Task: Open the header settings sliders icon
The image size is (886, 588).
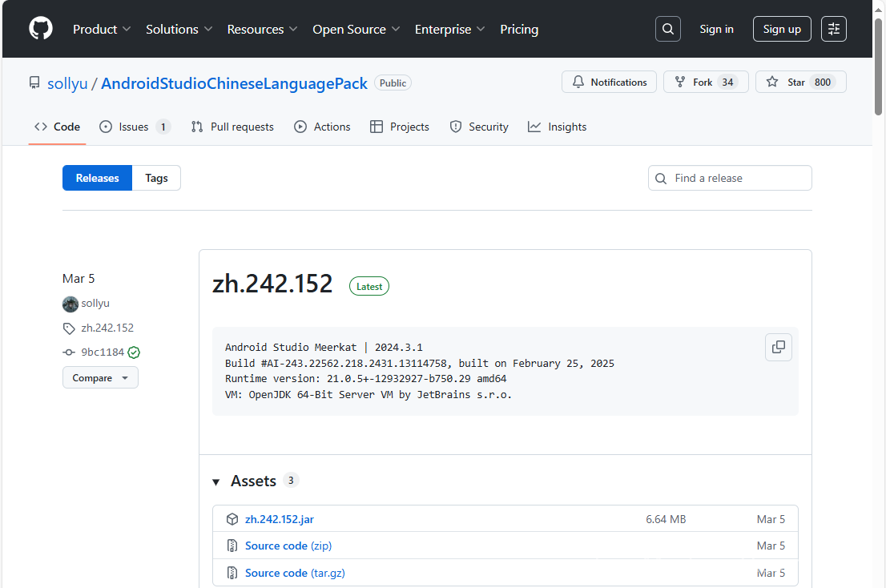Action: 833,29
